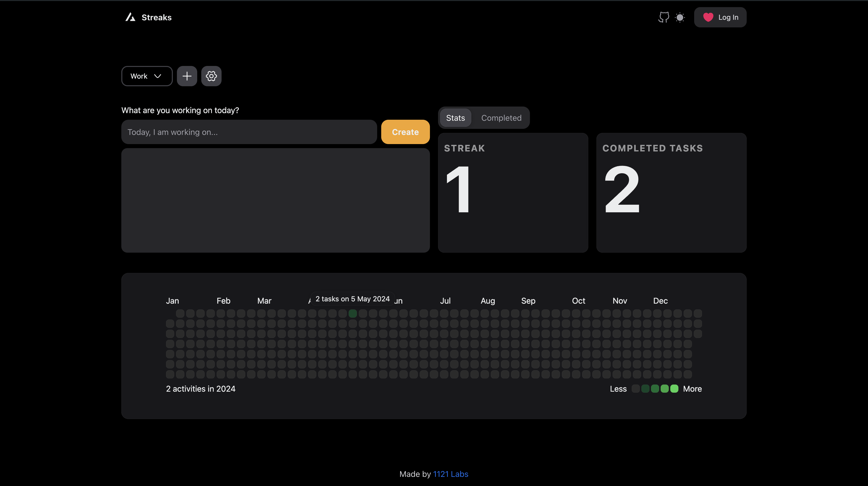The height and width of the screenshot is (486, 868).
Task: Open the 1121 Labs link
Action: click(x=450, y=474)
